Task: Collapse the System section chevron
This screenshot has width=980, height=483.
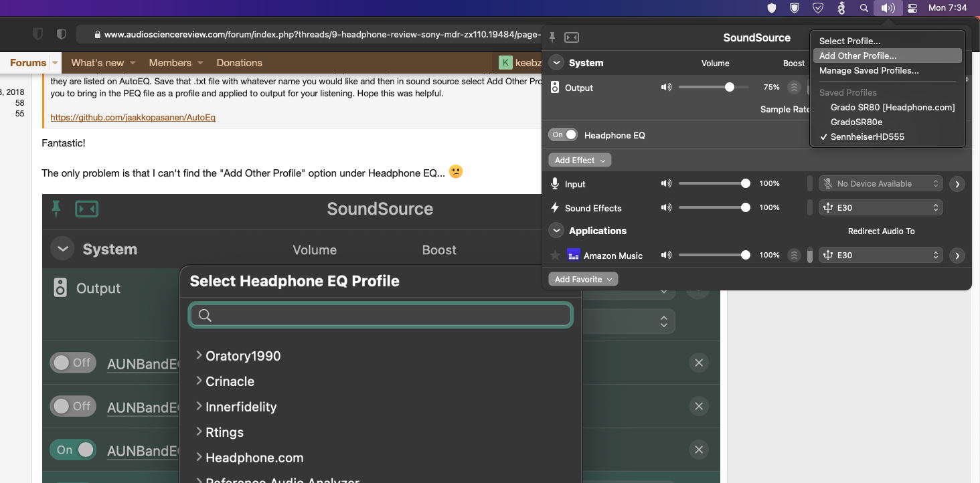Action: (556, 63)
